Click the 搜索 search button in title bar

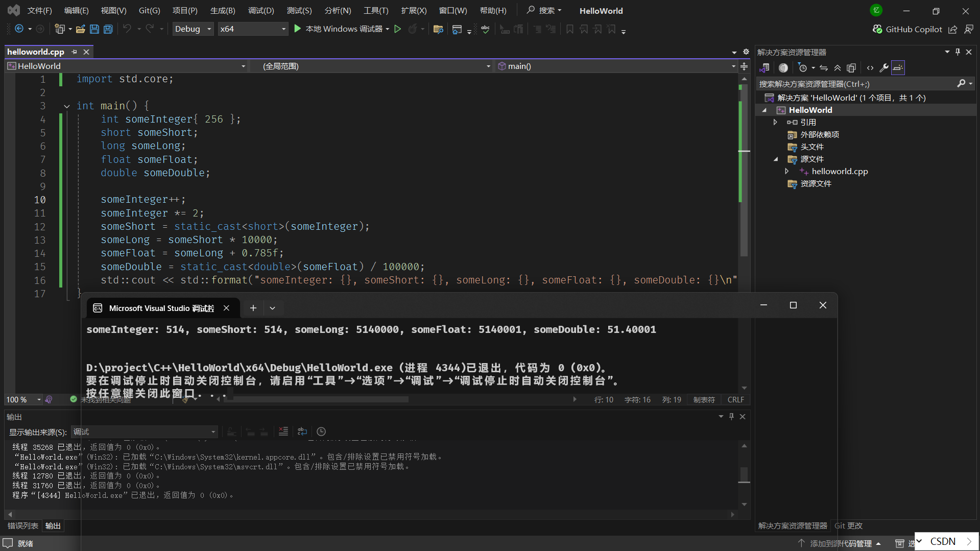(544, 10)
